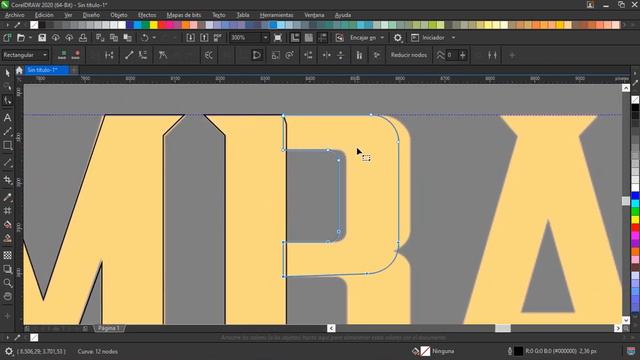Click the curve smoothness value field
Image resolution: width=640 pixels, height=360 pixels.
[x=451, y=55]
